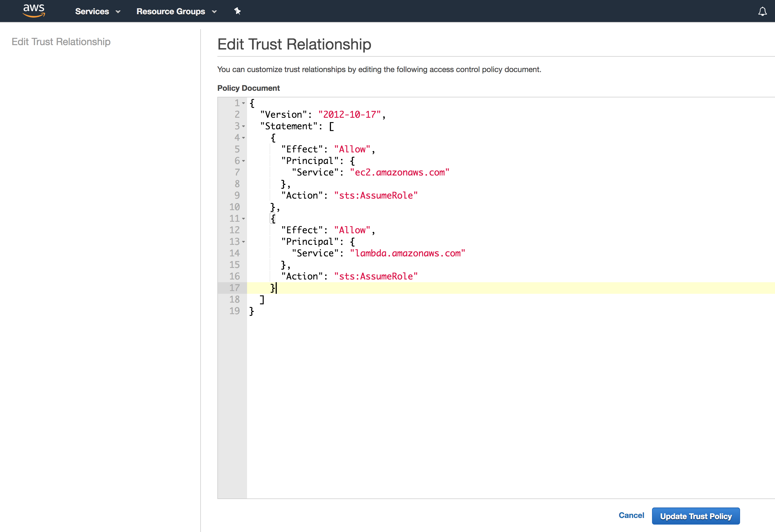Expand the Services dropdown chevron

click(118, 12)
